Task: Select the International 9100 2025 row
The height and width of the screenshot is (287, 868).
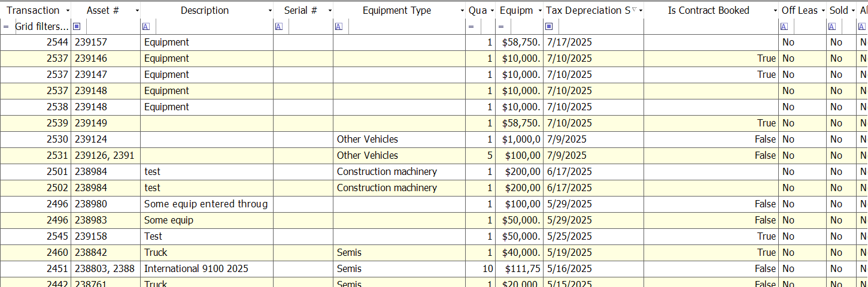Action: pyautogui.click(x=433, y=269)
